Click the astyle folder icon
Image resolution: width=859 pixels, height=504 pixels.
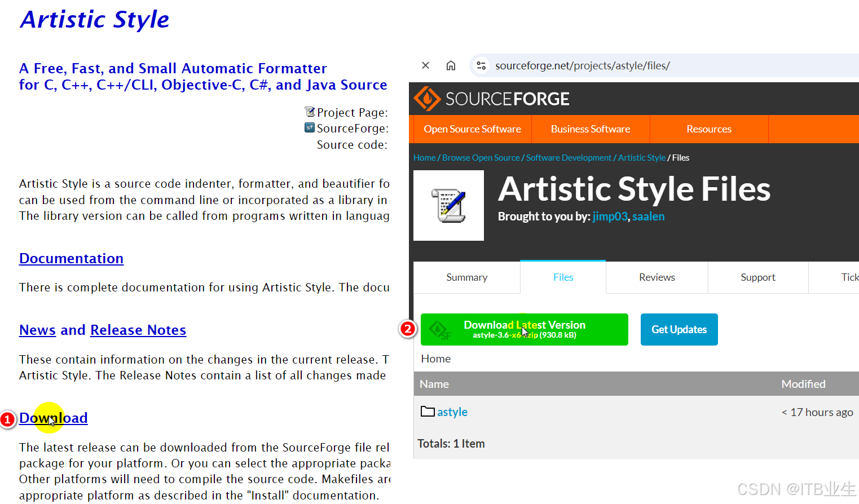pyautogui.click(x=428, y=412)
